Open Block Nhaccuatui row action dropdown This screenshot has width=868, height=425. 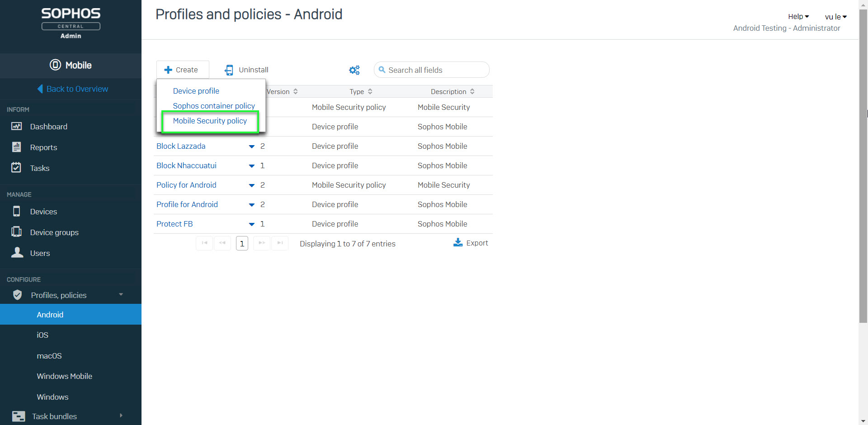coord(252,166)
